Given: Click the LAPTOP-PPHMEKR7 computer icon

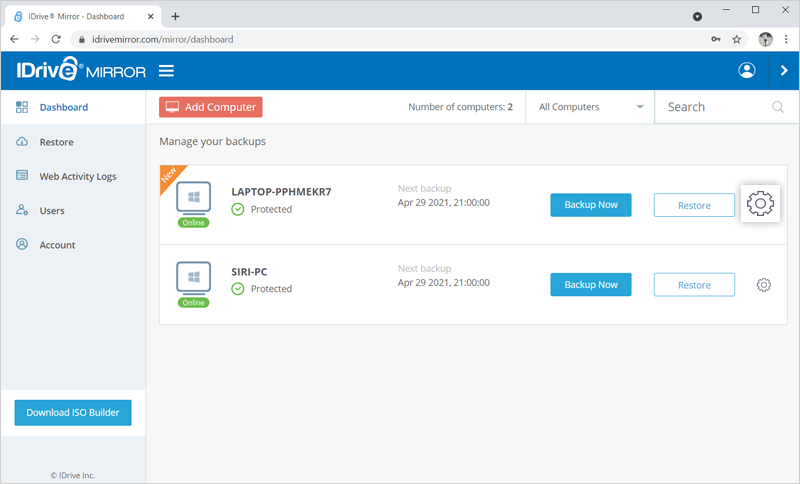Looking at the screenshot, I should point(193,197).
